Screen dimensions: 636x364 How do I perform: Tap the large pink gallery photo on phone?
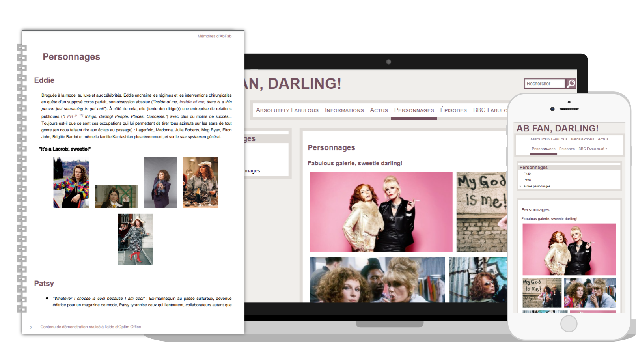[x=569, y=249]
